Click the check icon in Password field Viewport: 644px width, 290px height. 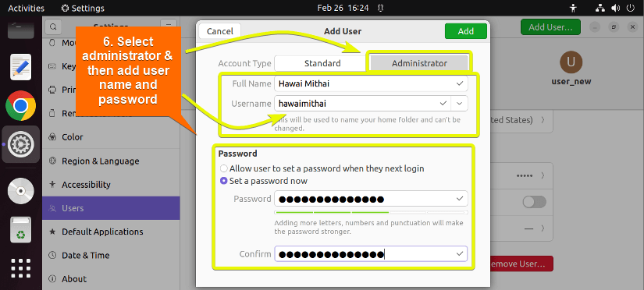click(459, 199)
